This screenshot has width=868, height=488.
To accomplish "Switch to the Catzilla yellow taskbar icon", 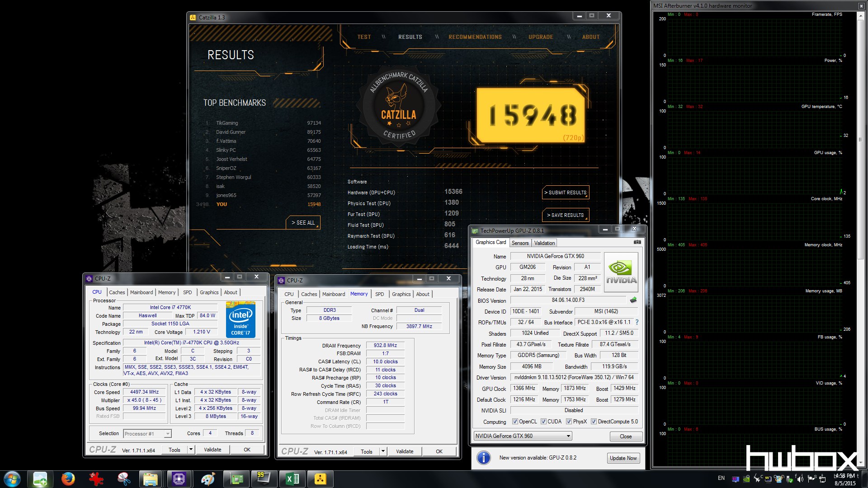I will click(x=321, y=479).
